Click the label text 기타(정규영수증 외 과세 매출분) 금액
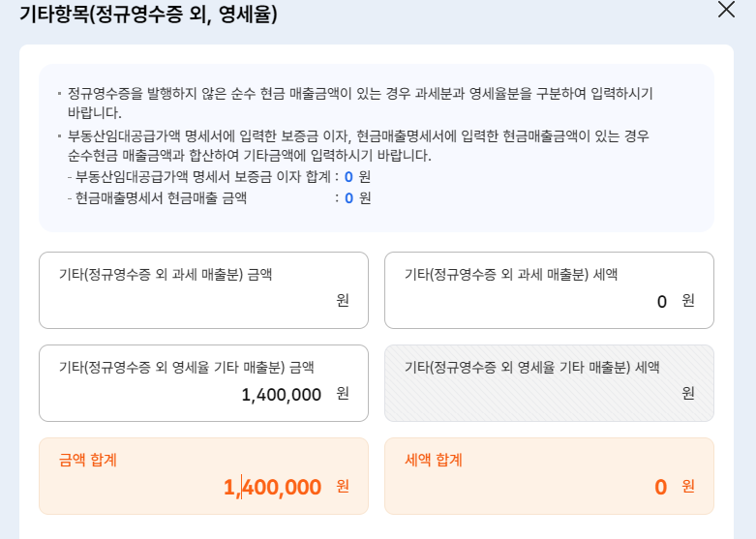This screenshot has height=539, width=756. tap(166, 275)
